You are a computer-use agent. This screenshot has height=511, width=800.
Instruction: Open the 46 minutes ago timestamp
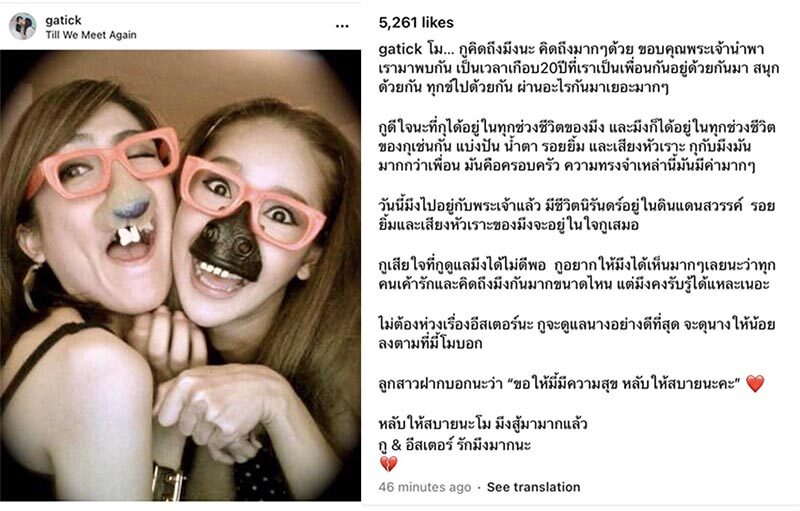pyautogui.click(x=424, y=487)
